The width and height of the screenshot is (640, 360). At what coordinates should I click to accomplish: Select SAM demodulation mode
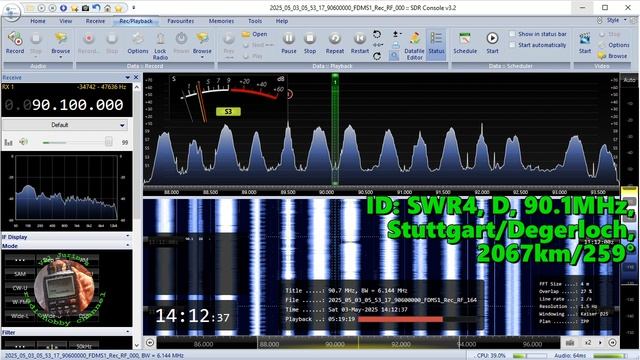click(20, 274)
